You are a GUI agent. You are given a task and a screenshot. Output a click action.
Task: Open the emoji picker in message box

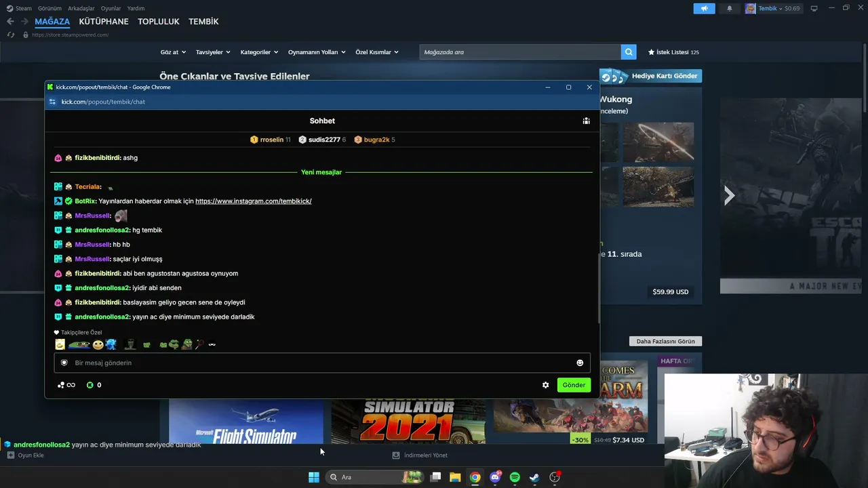[x=580, y=363]
